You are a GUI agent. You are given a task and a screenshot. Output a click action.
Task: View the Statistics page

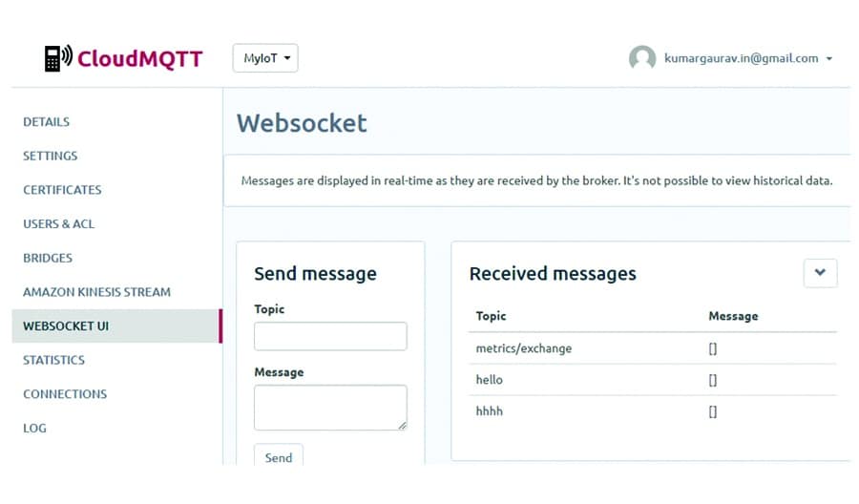[54, 360]
